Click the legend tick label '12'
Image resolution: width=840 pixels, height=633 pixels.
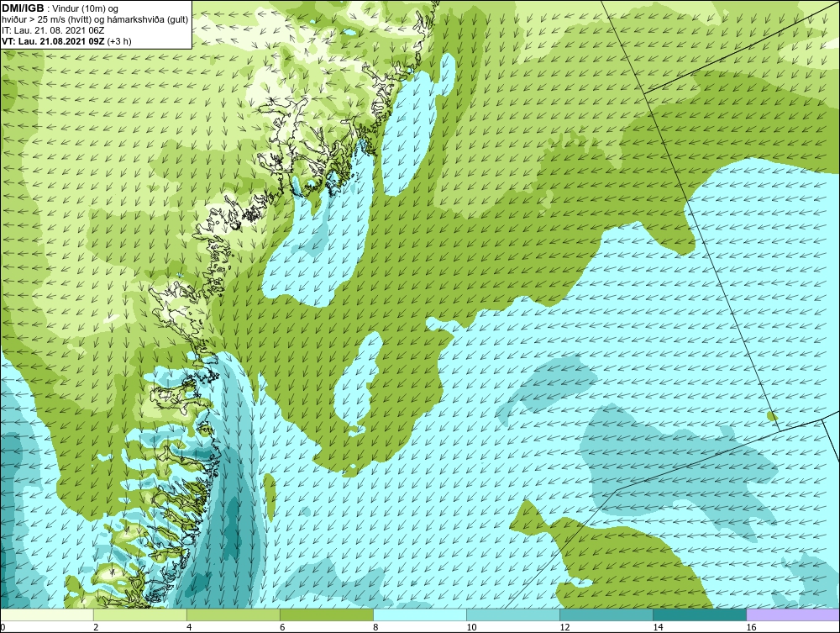564,627
